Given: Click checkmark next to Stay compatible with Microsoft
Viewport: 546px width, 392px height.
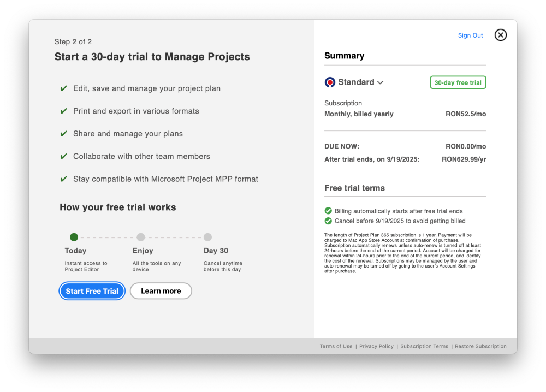Looking at the screenshot, I should click(x=63, y=179).
